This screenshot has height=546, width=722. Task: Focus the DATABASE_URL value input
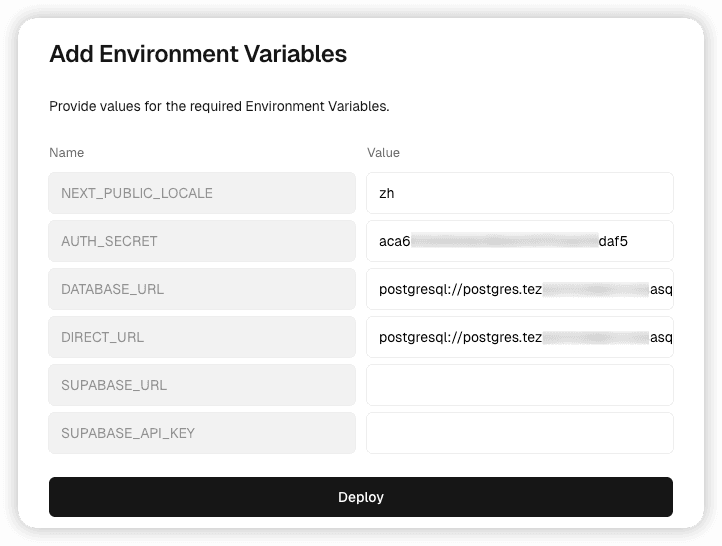pyautogui.click(x=519, y=289)
